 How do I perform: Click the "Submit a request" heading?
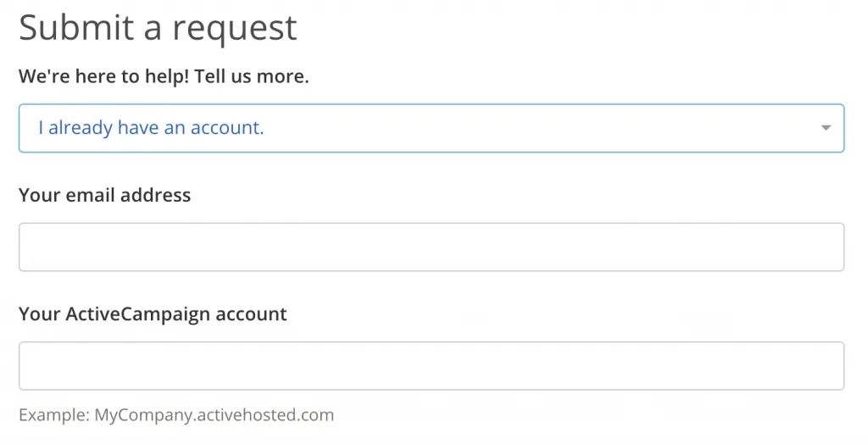point(158,27)
